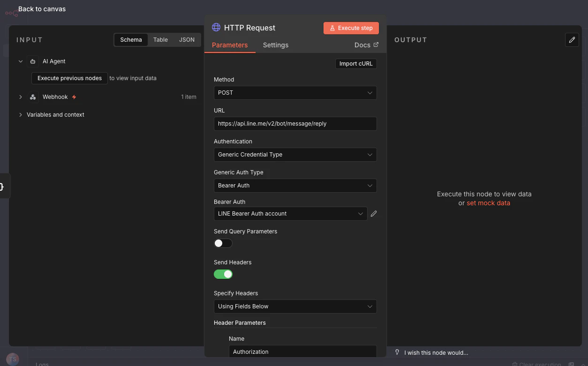The height and width of the screenshot is (366, 588).
Task: Open the LINE Bearer Auth account dropdown
Action: point(291,214)
